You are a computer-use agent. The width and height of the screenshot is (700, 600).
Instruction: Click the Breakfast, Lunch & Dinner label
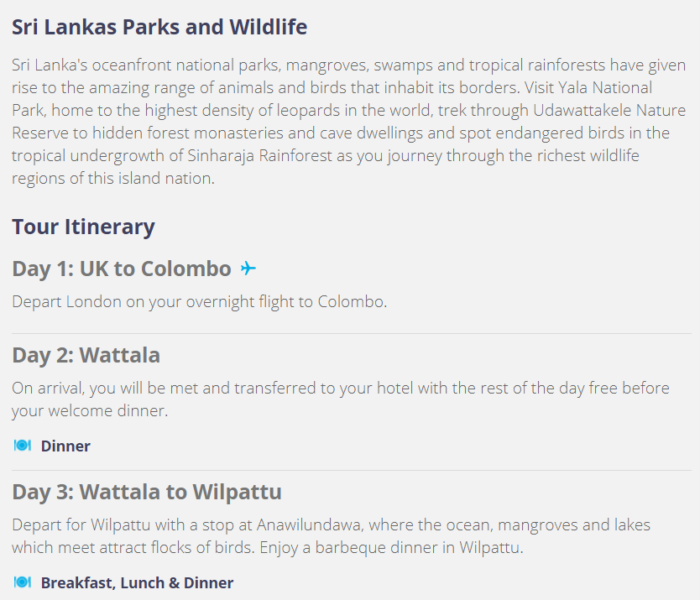137,582
